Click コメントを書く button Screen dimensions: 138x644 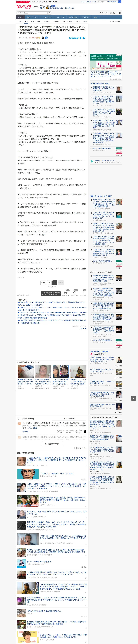69,418
